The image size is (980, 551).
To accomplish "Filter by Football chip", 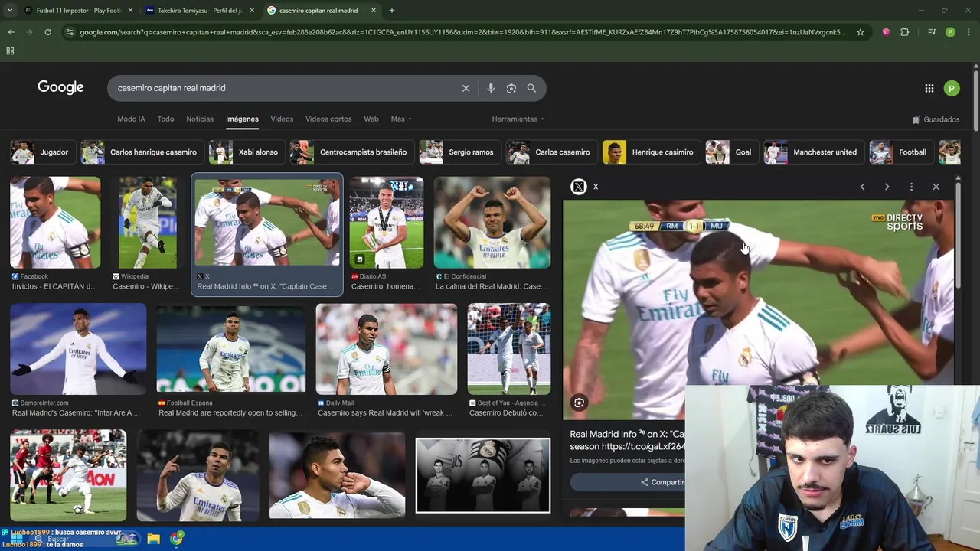I will pyautogui.click(x=902, y=152).
